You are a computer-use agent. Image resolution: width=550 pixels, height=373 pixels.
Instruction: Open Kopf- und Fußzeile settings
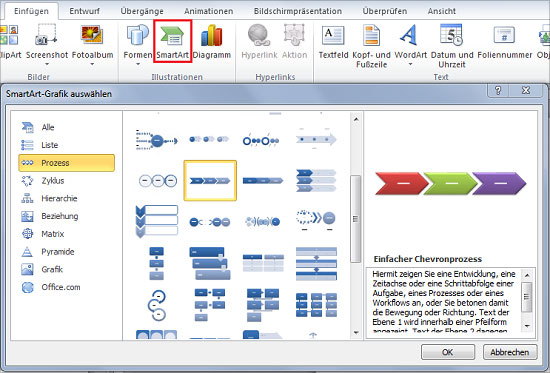pyautogui.click(x=371, y=46)
